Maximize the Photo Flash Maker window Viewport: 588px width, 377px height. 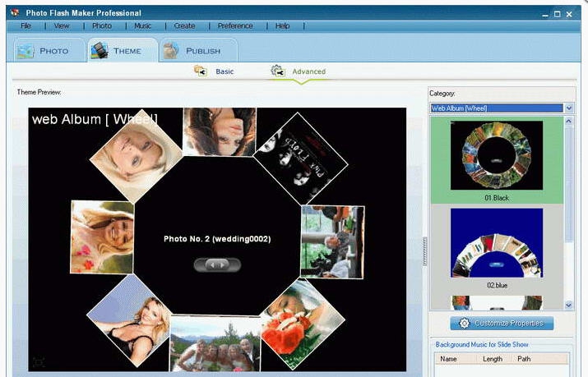[x=558, y=14]
